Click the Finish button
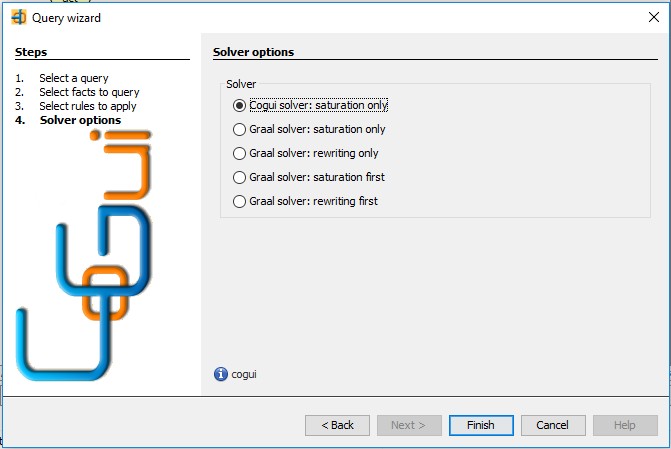The height and width of the screenshot is (449, 671). (x=481, y=425)
